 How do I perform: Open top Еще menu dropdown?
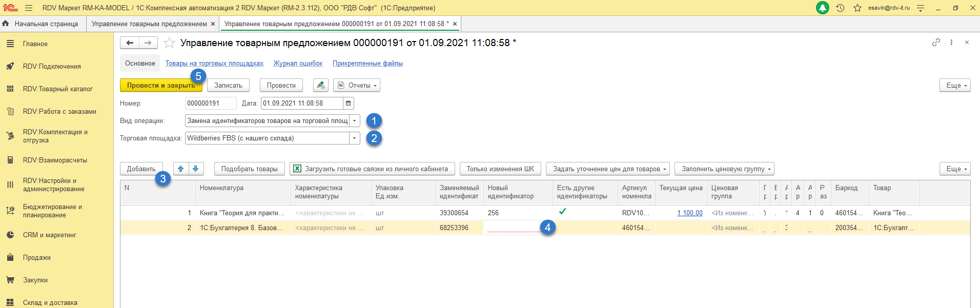click(955, 85)
